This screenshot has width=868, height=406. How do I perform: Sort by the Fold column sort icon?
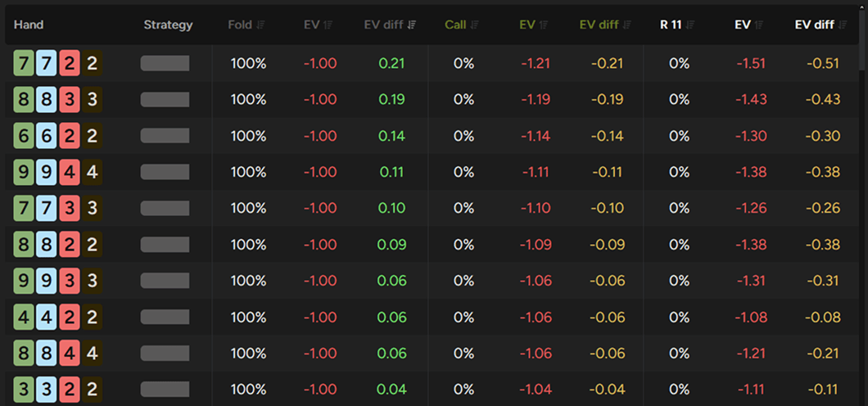tap(261, 25)
